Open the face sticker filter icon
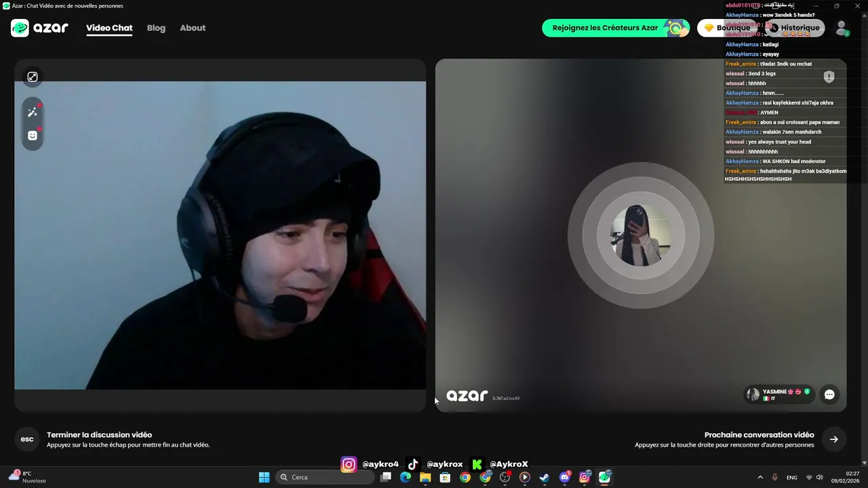Screen dimensions: 868x488 pyautogui.click(x=33, y=136)
